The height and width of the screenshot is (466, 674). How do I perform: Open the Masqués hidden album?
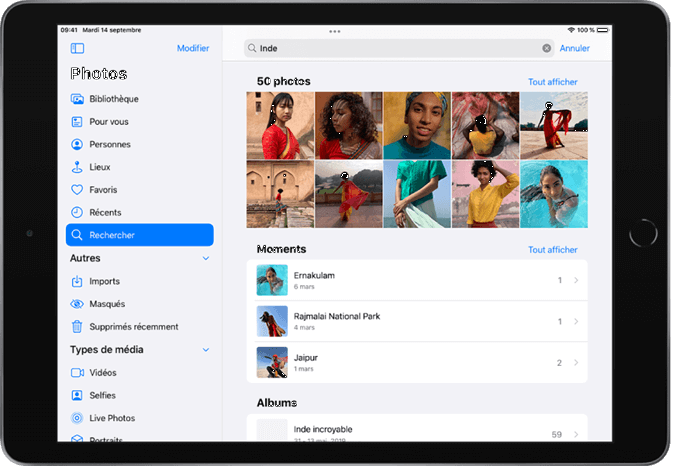tap(106, 304)
